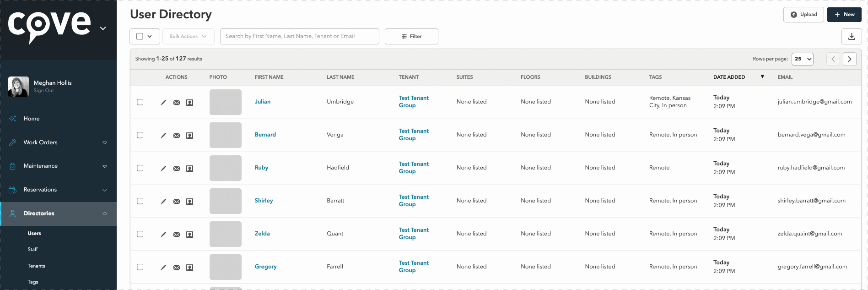Click the pencil edit icon for Julian
The width and height of the screenshot is (868, 290).
click(163, 103)
